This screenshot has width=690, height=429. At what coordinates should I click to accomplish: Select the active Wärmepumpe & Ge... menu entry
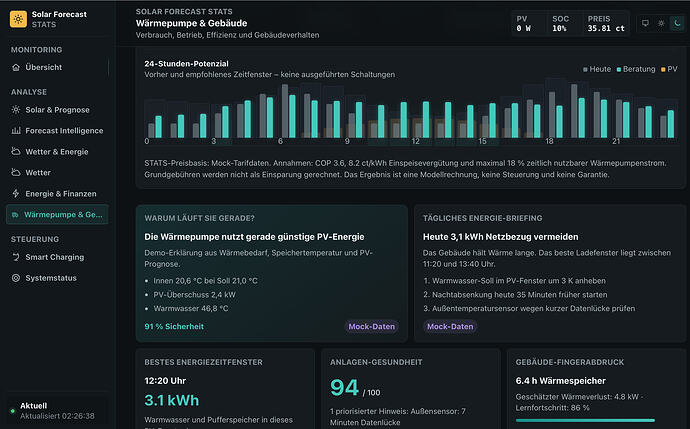(57, 215)
